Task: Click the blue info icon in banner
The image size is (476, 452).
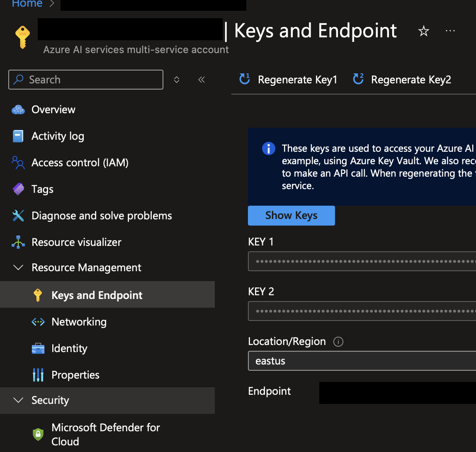Action: [x=269, y=148]
